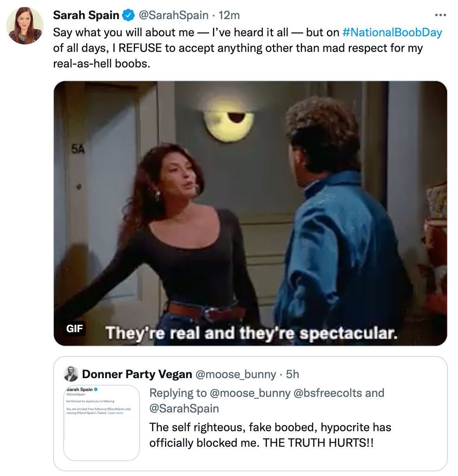Click the @SarahSpain handle in the tweet header

(174, 15)
